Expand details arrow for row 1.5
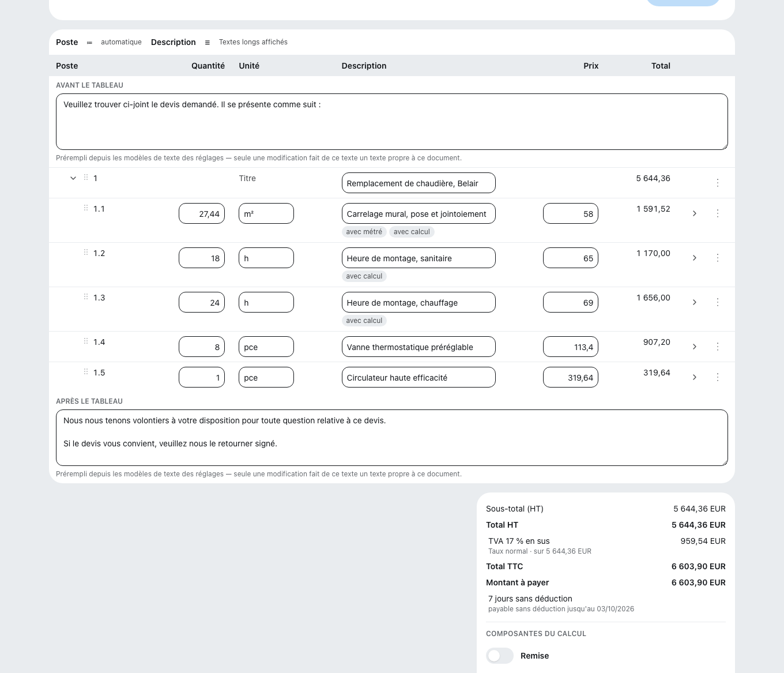The image size is (784, 673). point(695,377)
